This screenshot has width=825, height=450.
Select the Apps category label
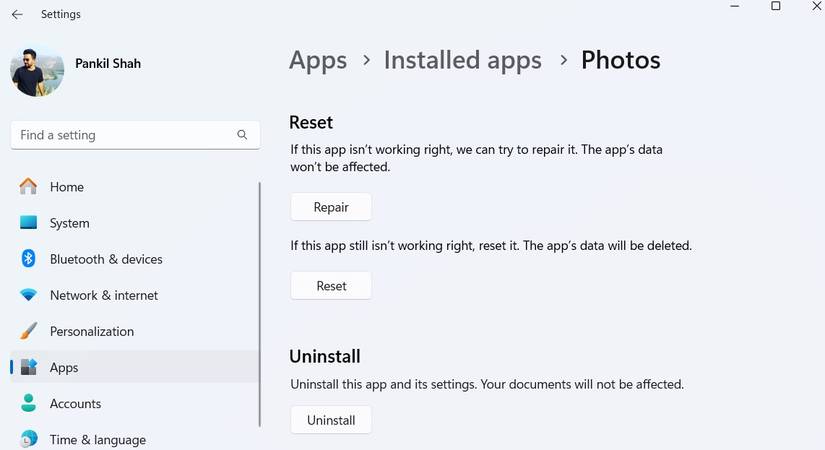pos(64,368)
